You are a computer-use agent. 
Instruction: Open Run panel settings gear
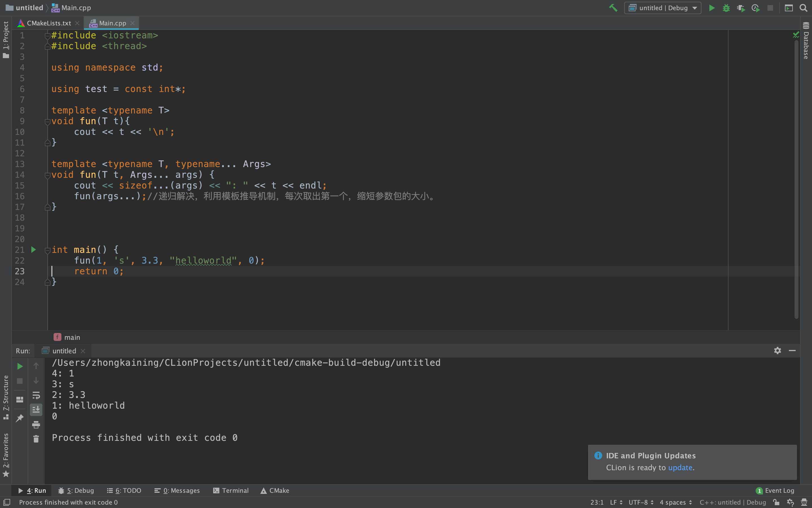(777, 351)
